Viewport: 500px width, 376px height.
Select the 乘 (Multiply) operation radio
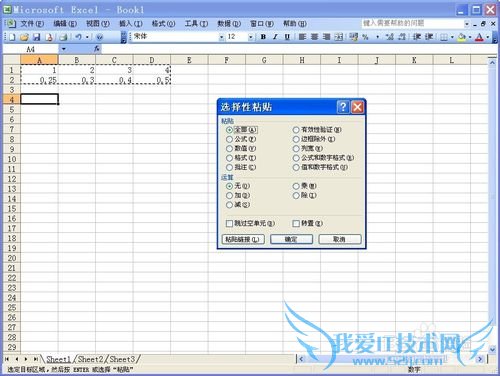296,186
